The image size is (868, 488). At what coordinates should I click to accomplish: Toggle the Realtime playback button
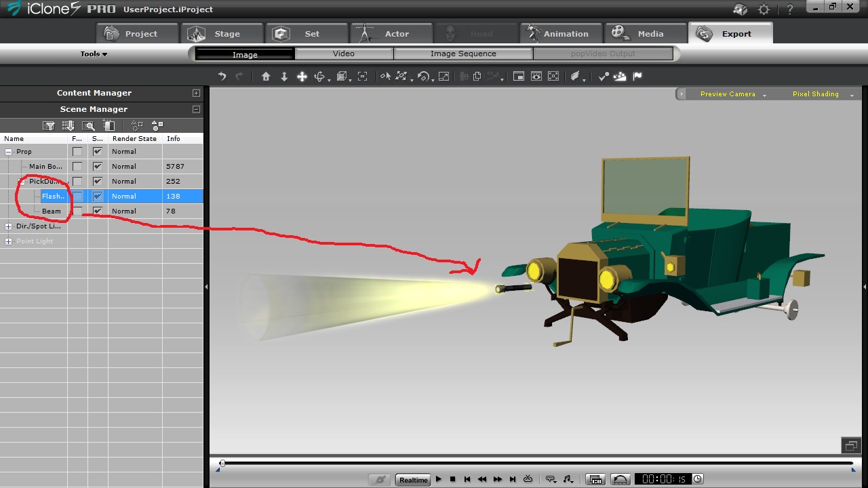[x=413, y=480]
